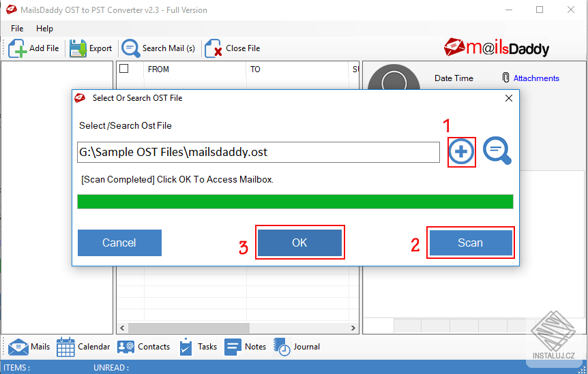Screen dimensions: 588x374
Task: Click the left arrow of mail list scrollbar
Action: coord(122,328)
